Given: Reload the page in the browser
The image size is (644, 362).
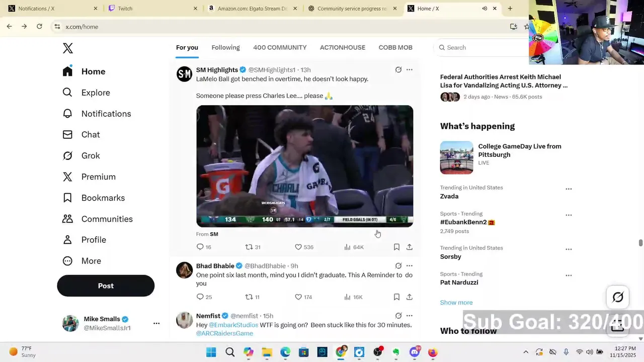Looking at the screenshot, I should click(x=39, y=27).
